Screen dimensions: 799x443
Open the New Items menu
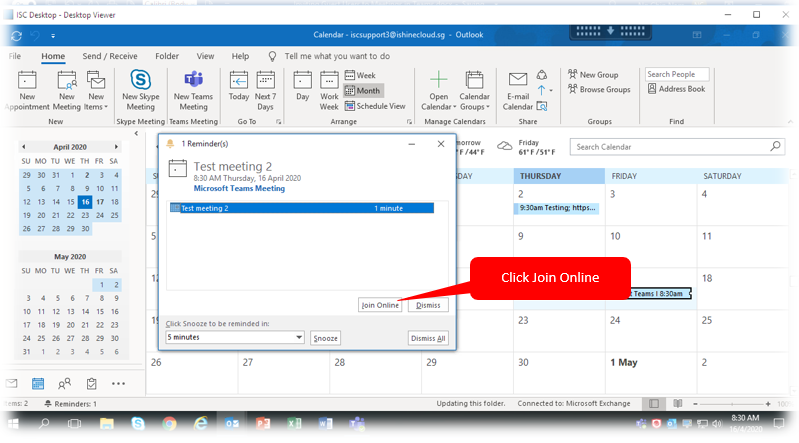coord(96,91)
